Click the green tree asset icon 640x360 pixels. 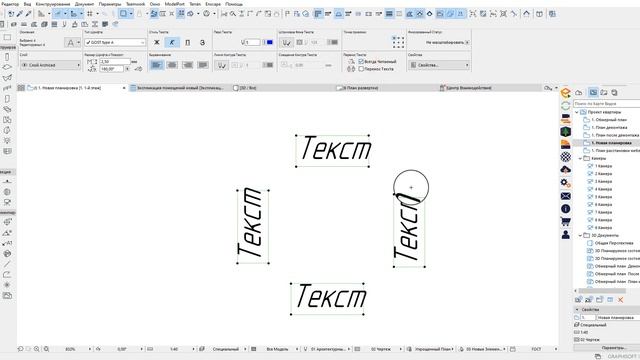565,131
